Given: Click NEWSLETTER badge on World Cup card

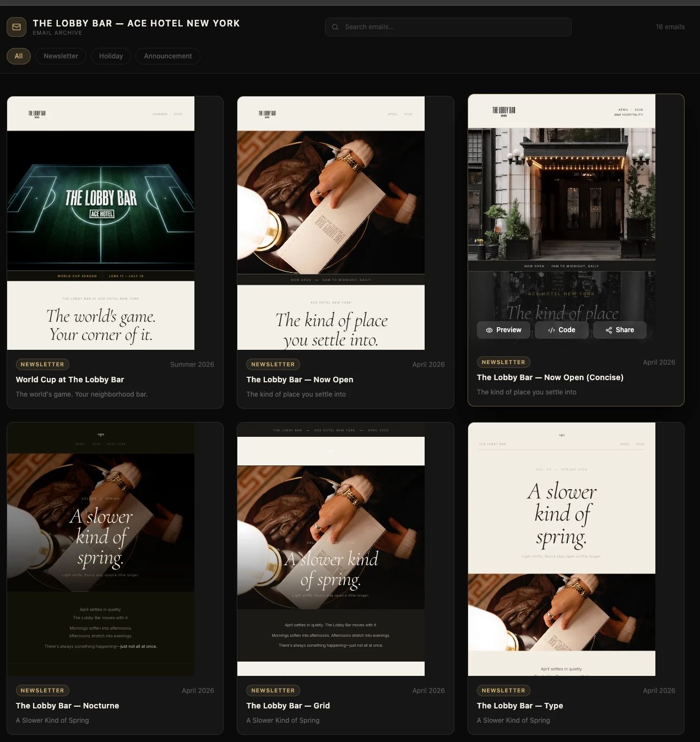Looking at the screenshot, I should [x=42, y=364].
